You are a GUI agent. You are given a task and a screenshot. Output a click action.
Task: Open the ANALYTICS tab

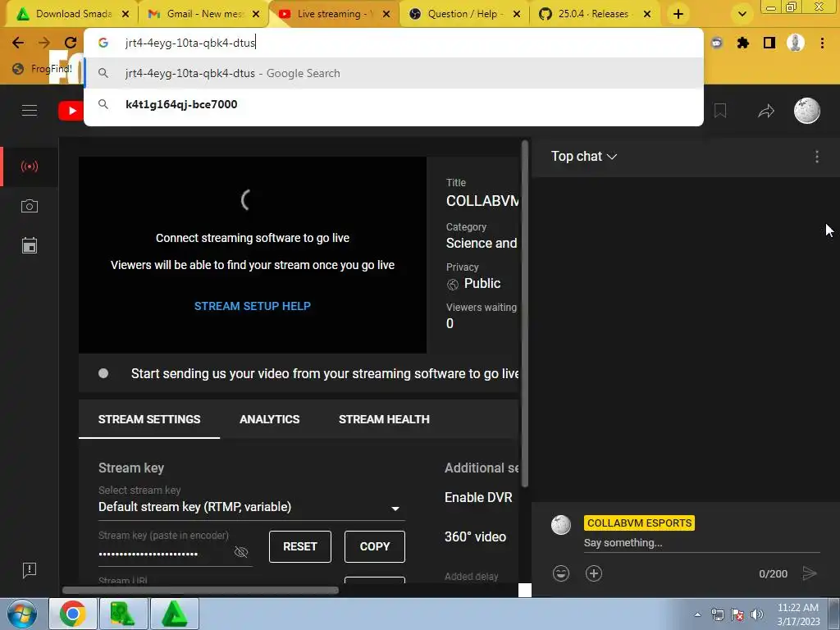pyautogui.click(x=269, y=419)
